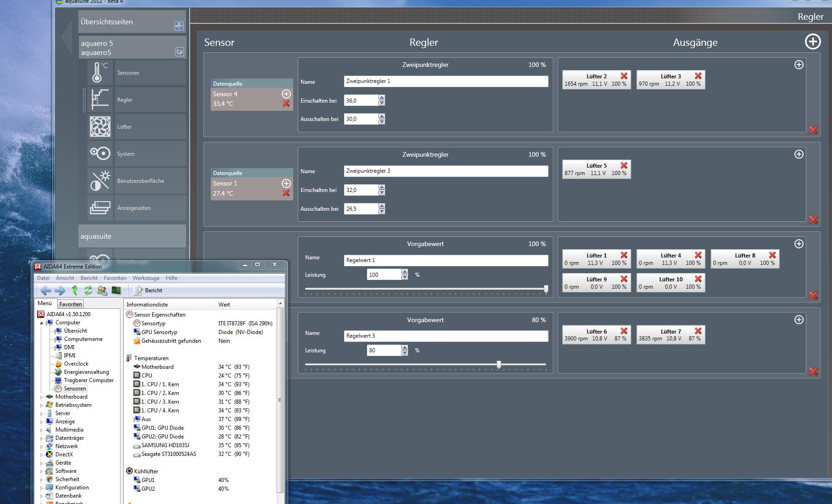This screenshot has height=504, width=832.
Task: Click the Regelwert 3 Leistung slider handle
Action: tap(498, 365)
